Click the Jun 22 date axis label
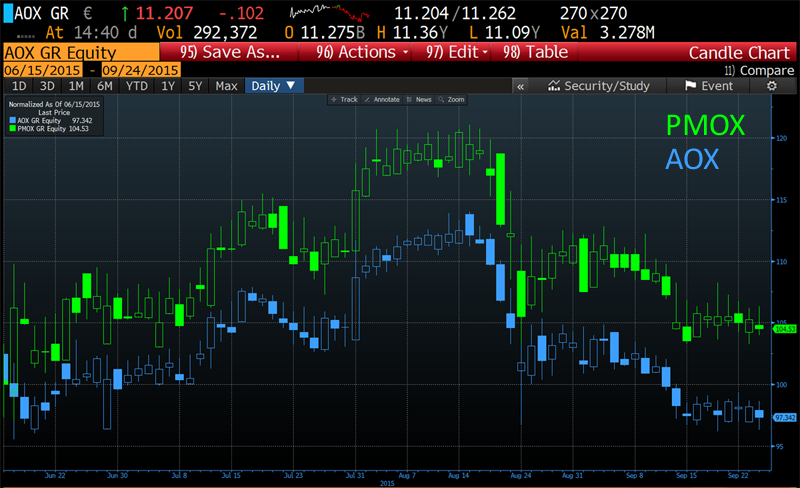Screen dimensions: 800x488 [x=55, y=475]
